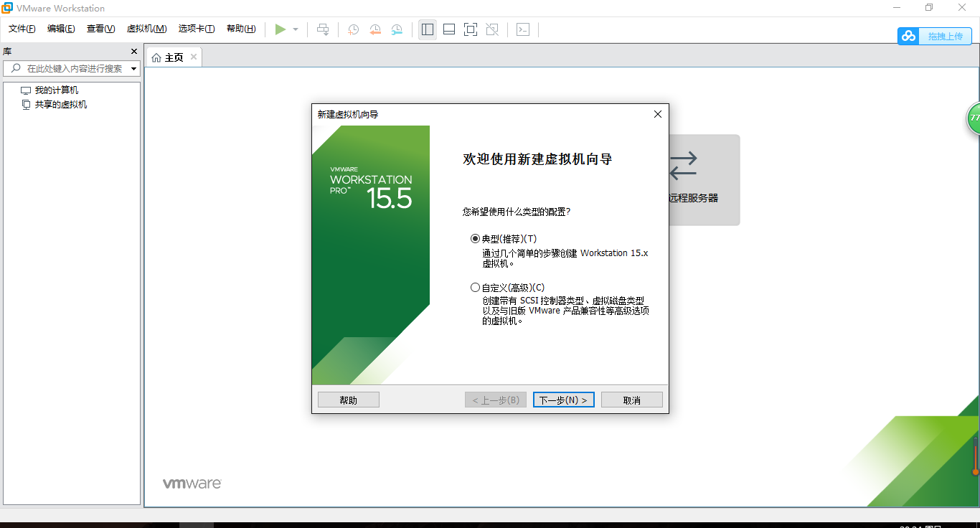Image resolution: width=980 pixels, height=528 pixels.
Task: Click the remote server arrows icon
Action: click(x=683, y=166)
